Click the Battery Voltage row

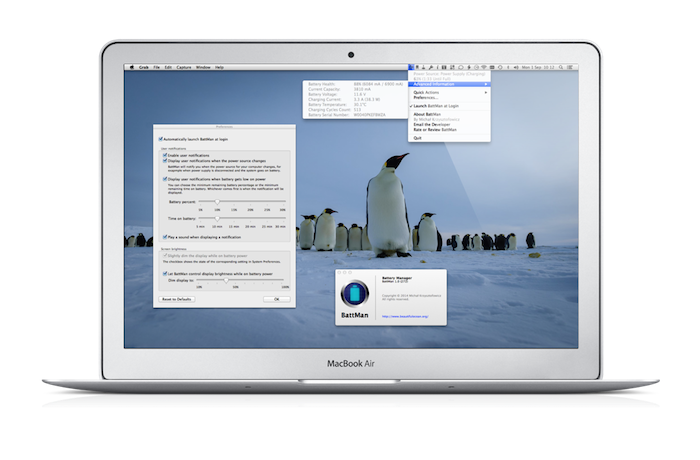[355, 94]
